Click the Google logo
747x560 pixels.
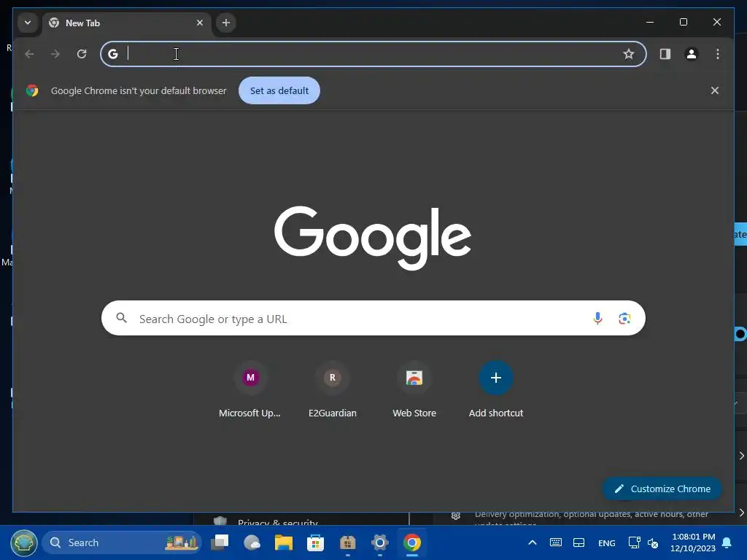373,238
